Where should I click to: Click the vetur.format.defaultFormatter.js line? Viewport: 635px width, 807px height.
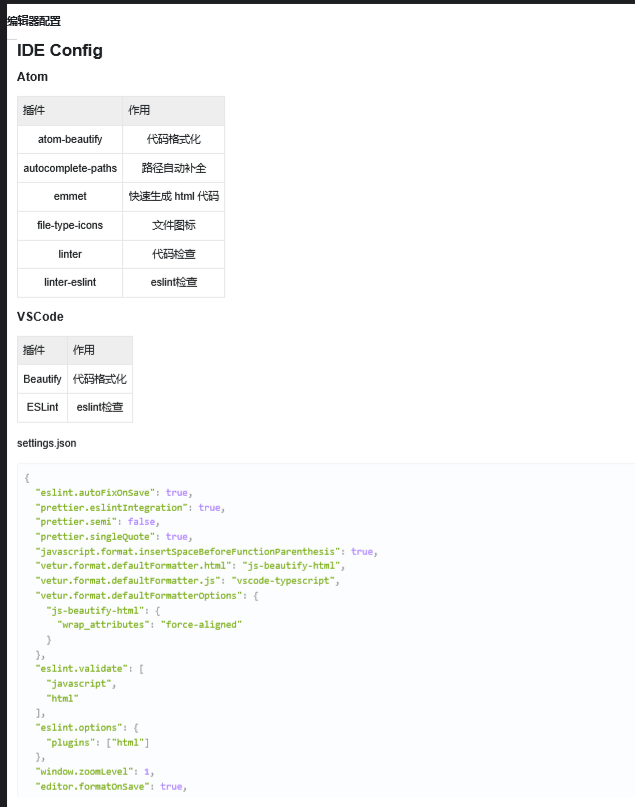pyautogui.click(x=187, y=581)
